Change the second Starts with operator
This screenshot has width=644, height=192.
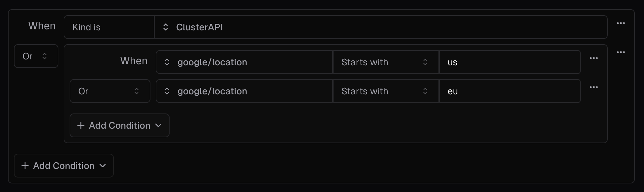[385, 91]
